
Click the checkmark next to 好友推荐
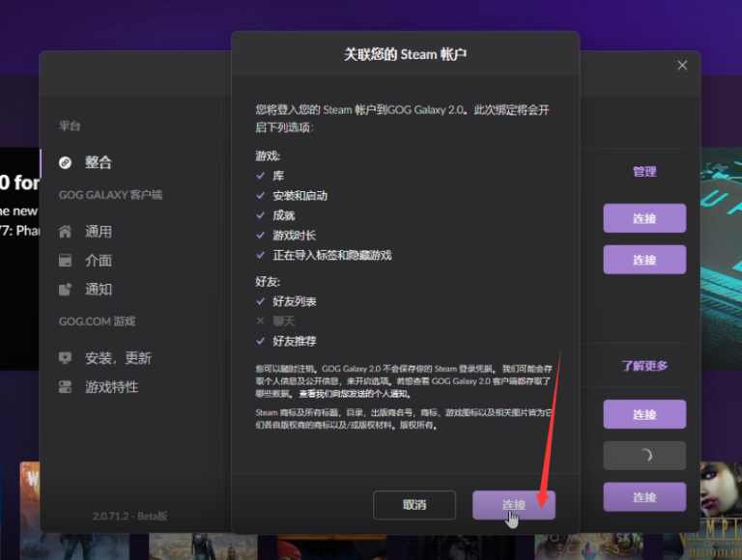(260, 341)
